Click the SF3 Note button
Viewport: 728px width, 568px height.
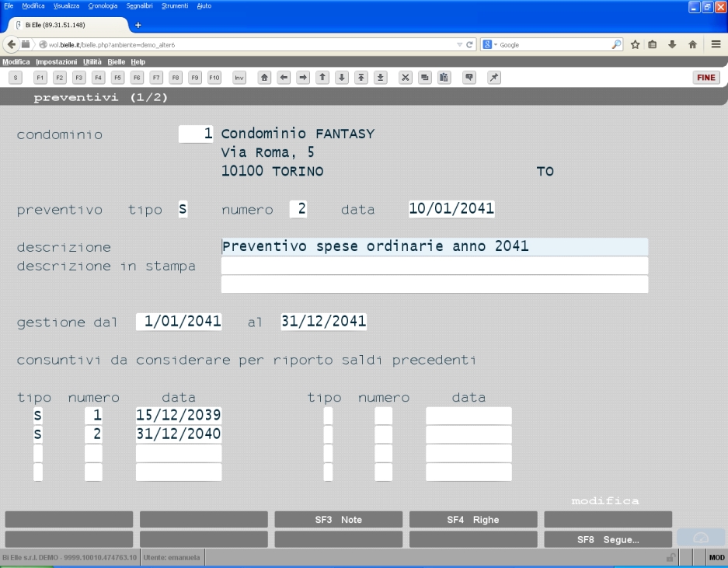click(339, 520)
